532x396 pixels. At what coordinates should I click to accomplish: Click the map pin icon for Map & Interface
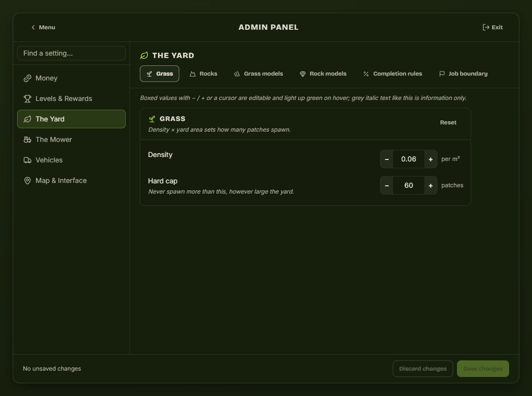click(x=27, y=180)
